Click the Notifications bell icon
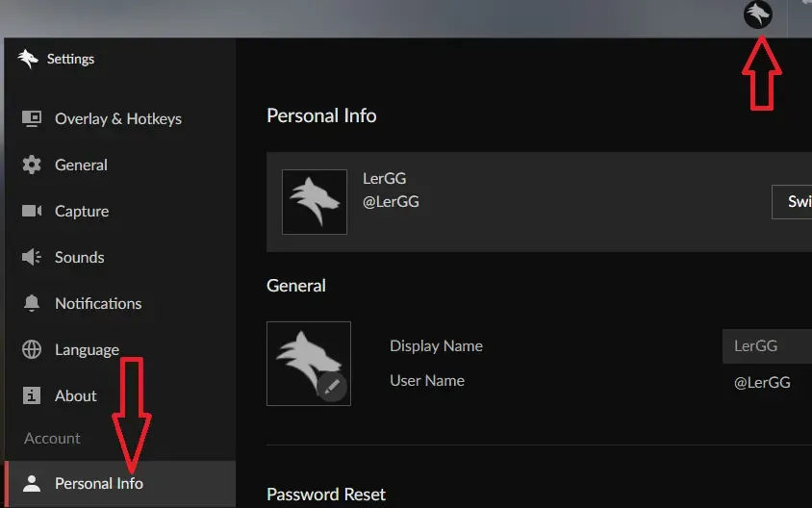Viewport: 812px width, 508px height. point(32,303)
